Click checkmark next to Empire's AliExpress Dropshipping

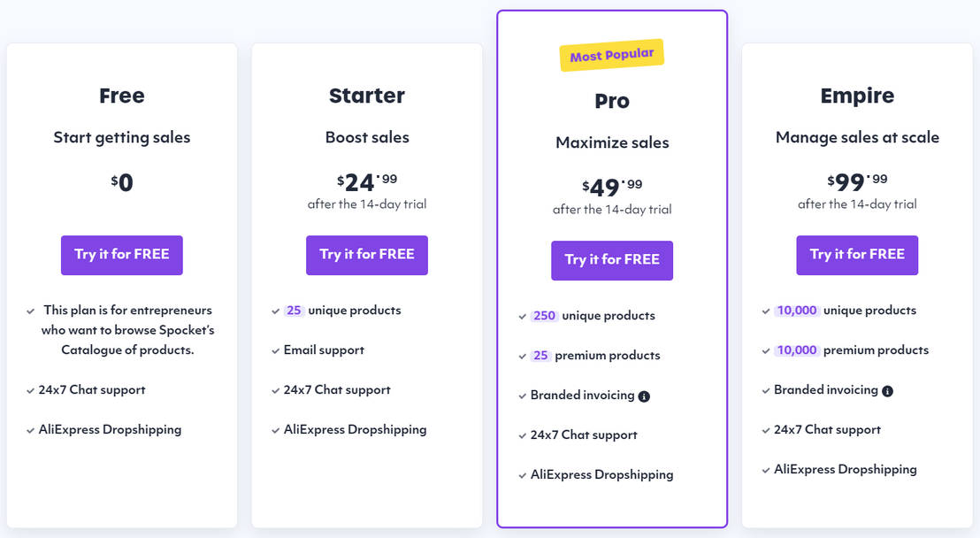click(766, 470)
